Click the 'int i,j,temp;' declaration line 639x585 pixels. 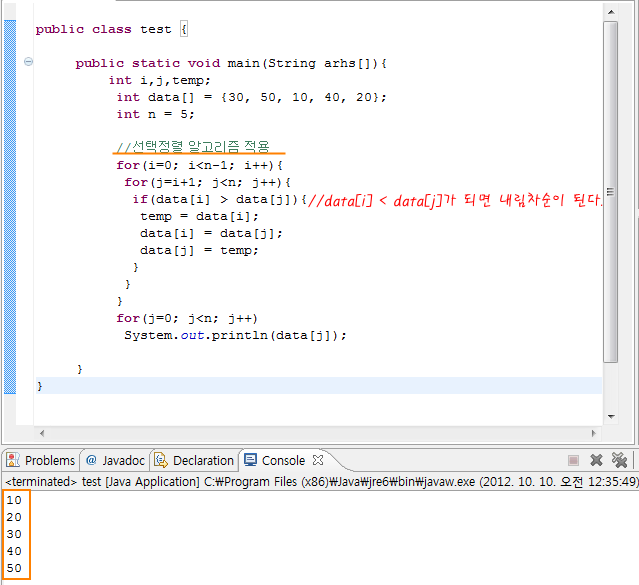tap(159, 80)
